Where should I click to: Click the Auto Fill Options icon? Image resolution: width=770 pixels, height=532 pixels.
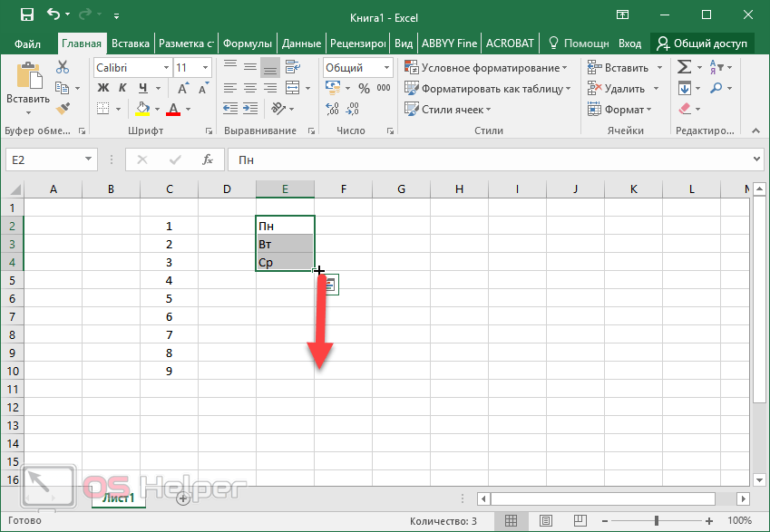[330, 285]
